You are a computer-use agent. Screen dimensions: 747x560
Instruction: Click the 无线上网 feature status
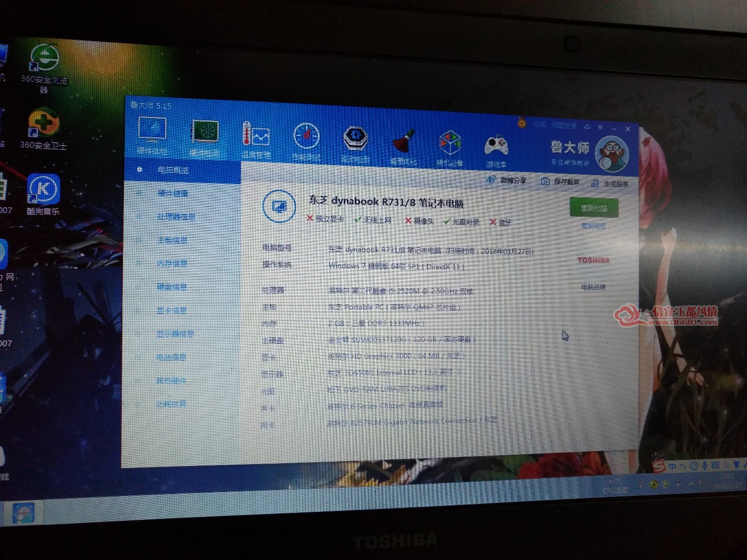tap(373, 220)
